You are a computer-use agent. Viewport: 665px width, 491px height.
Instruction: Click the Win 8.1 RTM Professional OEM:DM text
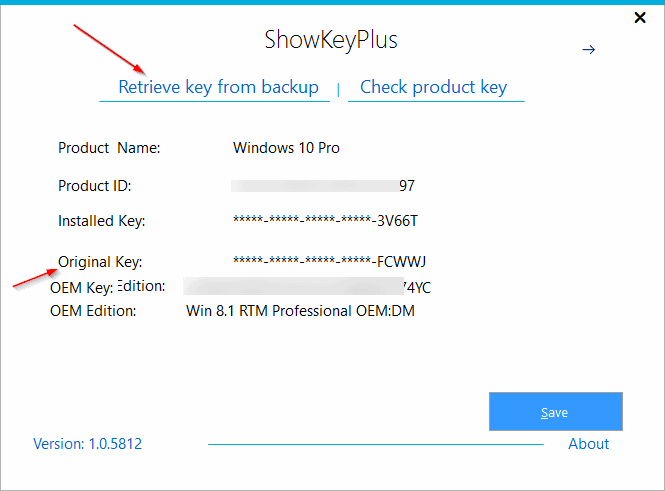click(x=300, y=311)
